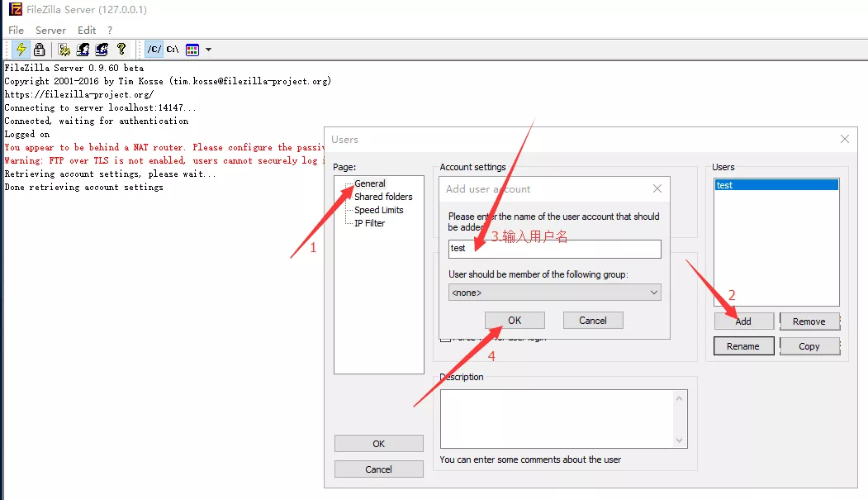Click Description scrollbar down arrow

click(679, 440)
